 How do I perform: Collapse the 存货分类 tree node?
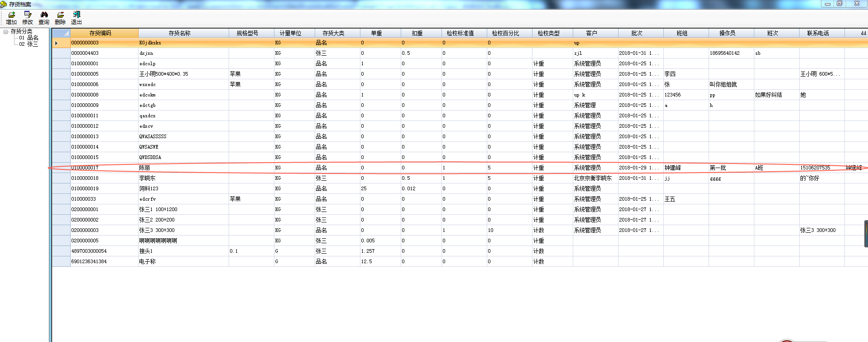pyautogui.click(x=5, y=32)
